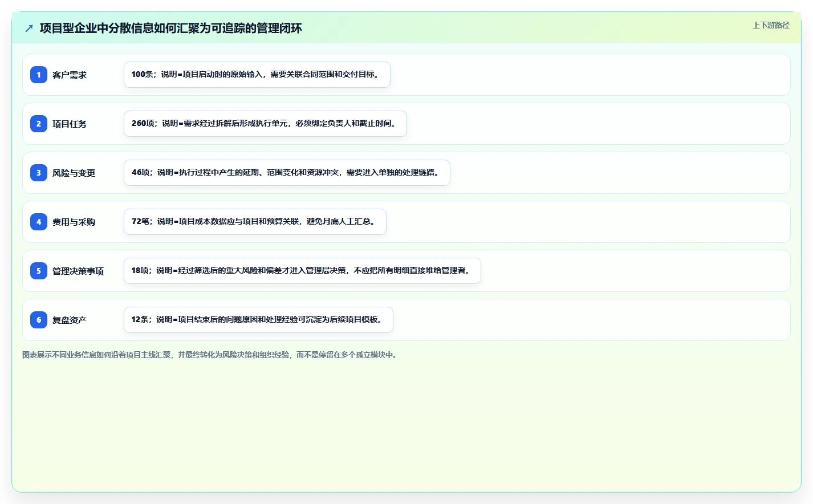Click step badge number 3
This screenshot has width=813, height=504.
(39, 173)
